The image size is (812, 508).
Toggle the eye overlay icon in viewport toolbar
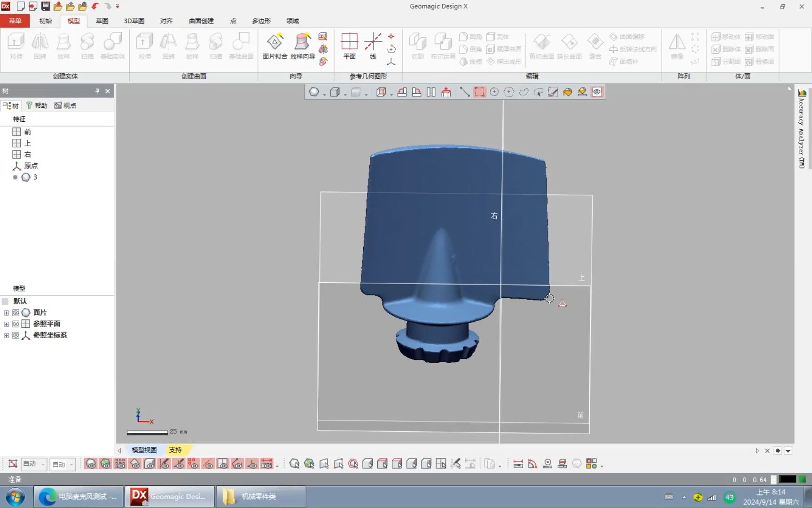(597, 92)
